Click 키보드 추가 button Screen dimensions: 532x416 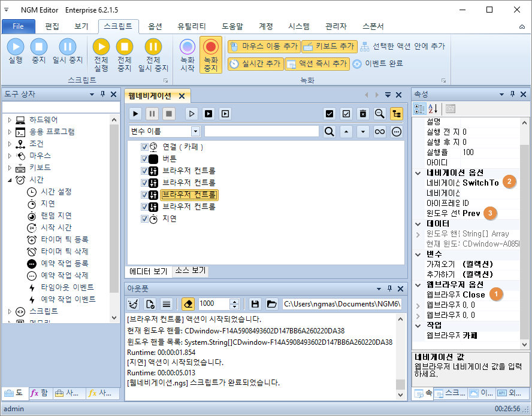pos(329,47)
